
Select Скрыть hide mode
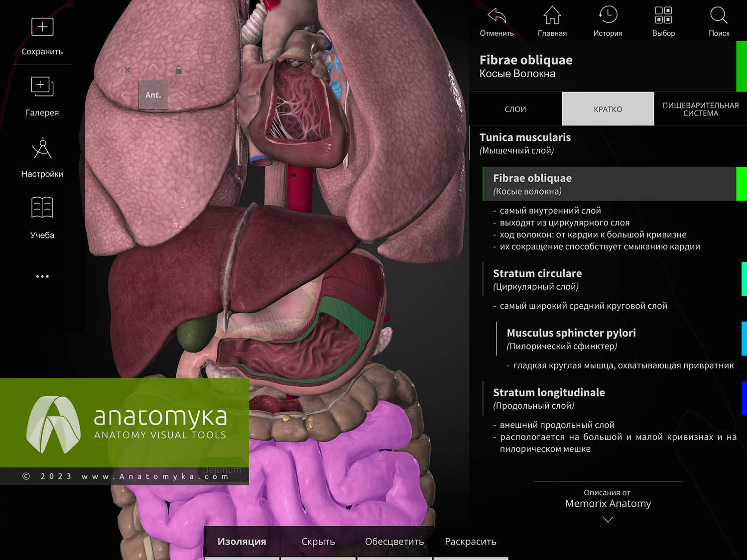(318, 542)
